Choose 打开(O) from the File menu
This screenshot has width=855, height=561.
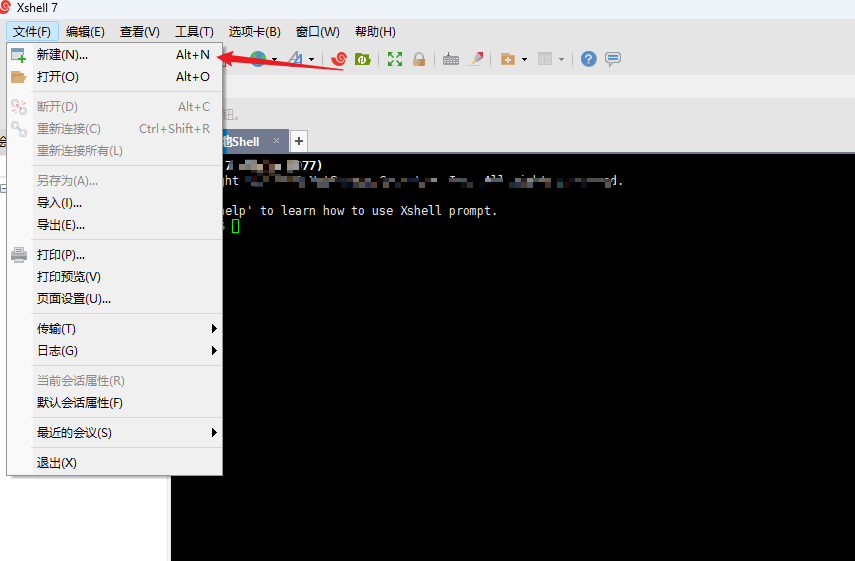tap(115, 77)
